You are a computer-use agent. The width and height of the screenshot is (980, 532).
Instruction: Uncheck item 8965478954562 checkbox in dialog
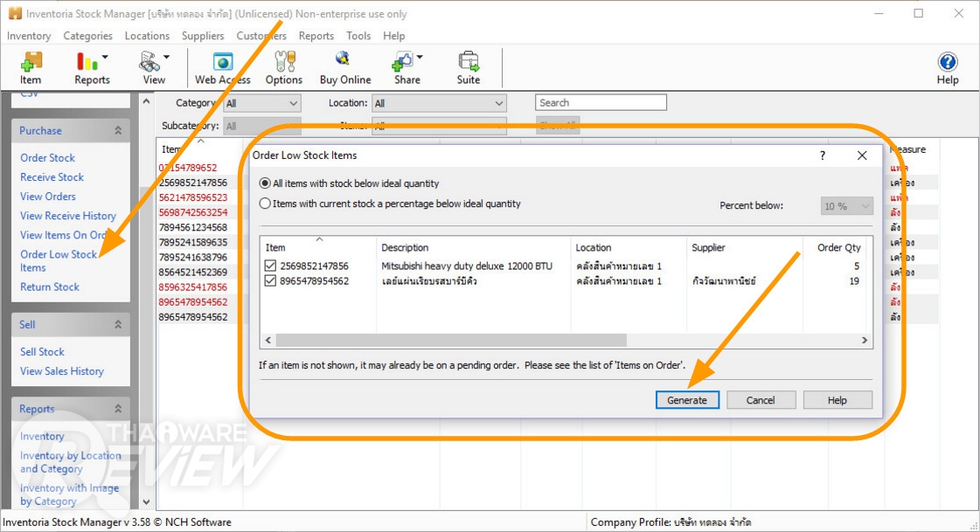click(x=270, y=281)
